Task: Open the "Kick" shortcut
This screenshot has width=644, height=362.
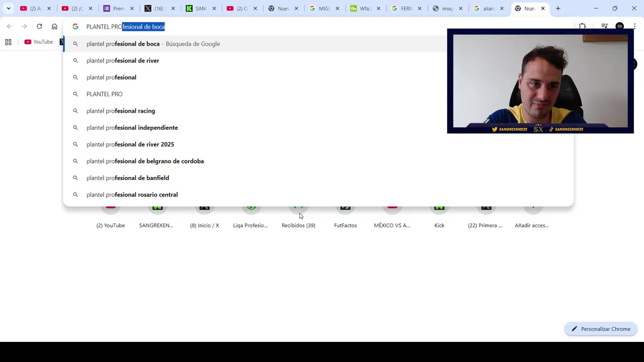Action: click(x=439, y=217)
